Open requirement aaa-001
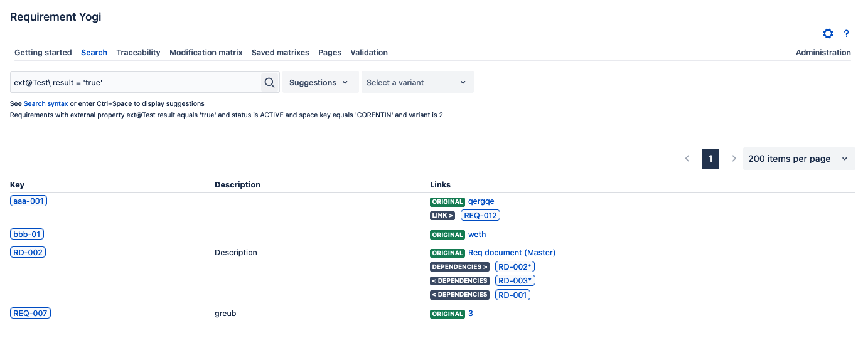 coord(29,201)
